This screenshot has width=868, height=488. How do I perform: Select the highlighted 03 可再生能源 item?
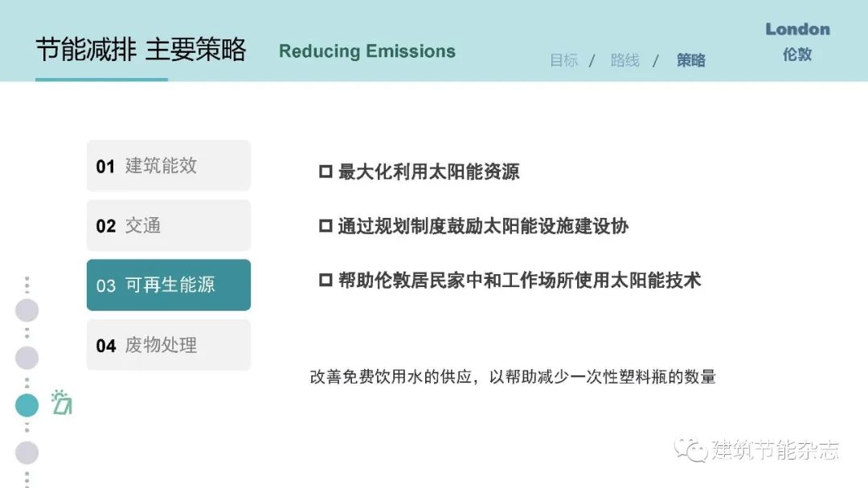[169, 285]
